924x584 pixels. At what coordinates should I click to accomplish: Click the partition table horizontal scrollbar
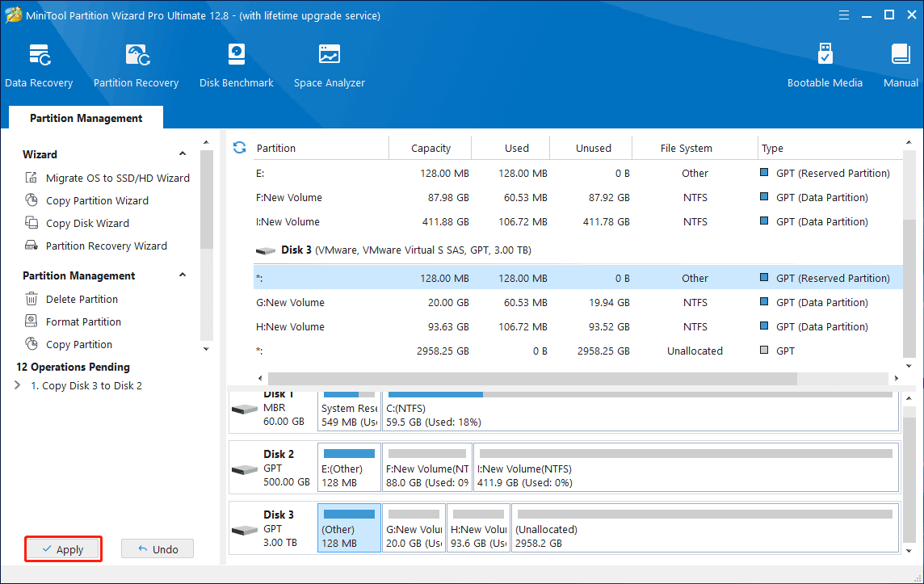tap(532, 378)
